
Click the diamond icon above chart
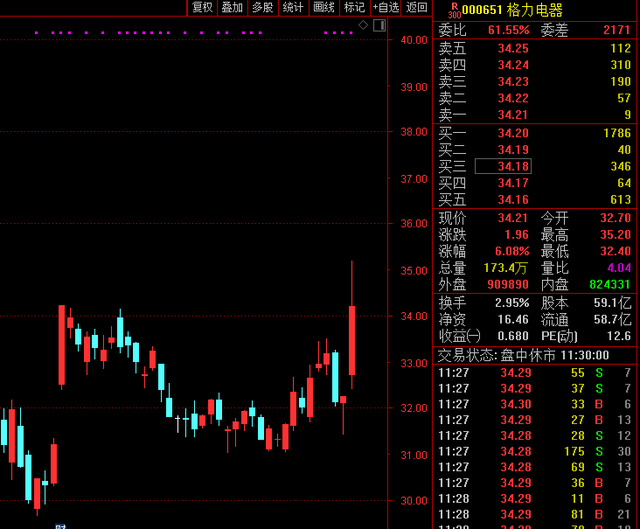pos(363,25)
